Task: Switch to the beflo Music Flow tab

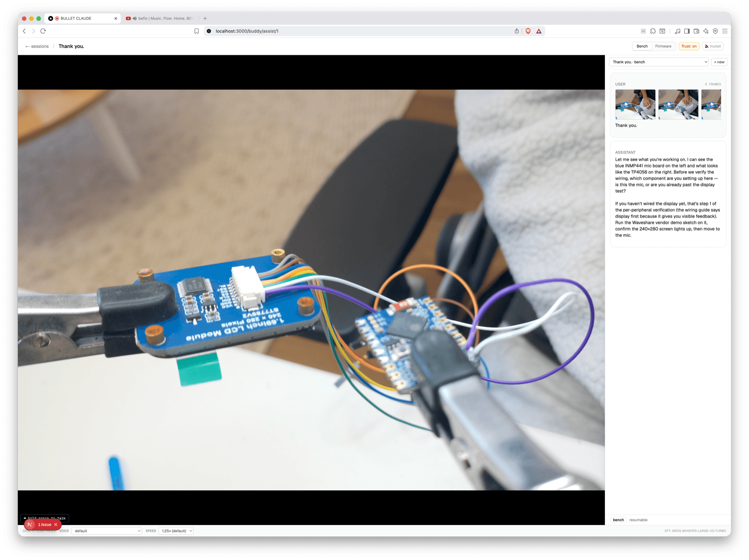Action: [x=160, y=19]
